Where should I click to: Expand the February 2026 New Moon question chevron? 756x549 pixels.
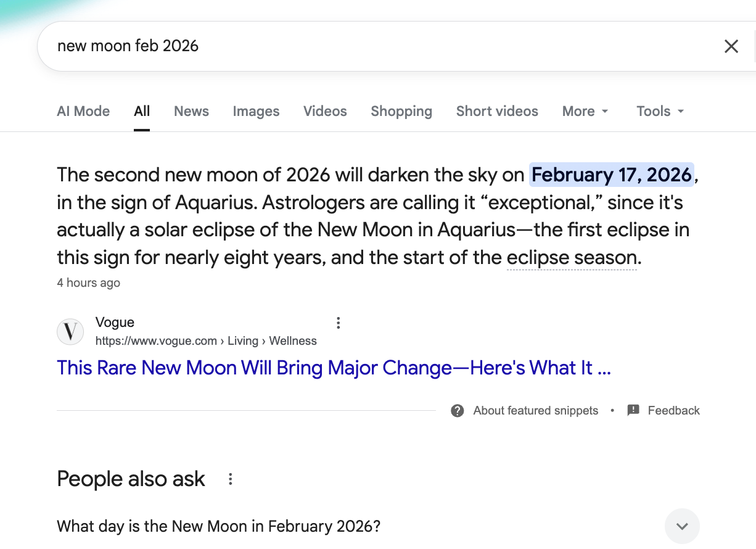(x=682, y=526)
